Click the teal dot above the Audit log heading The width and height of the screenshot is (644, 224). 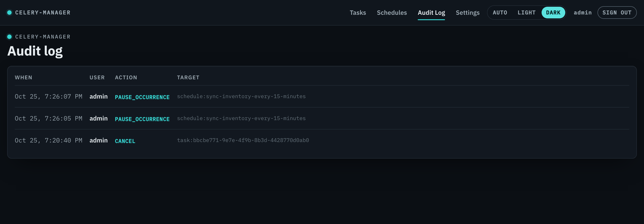tap(9, 37)
